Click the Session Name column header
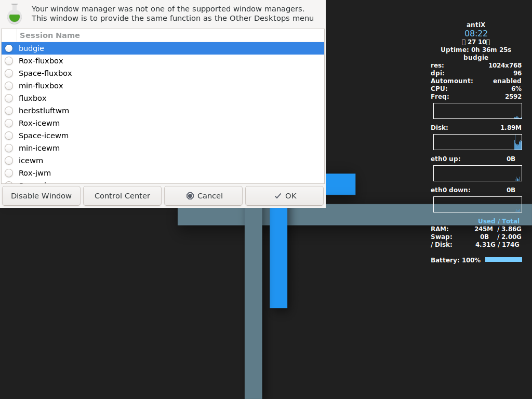Image resolution: width=532 pixels, height=399 pixels. tap(170, 35)
